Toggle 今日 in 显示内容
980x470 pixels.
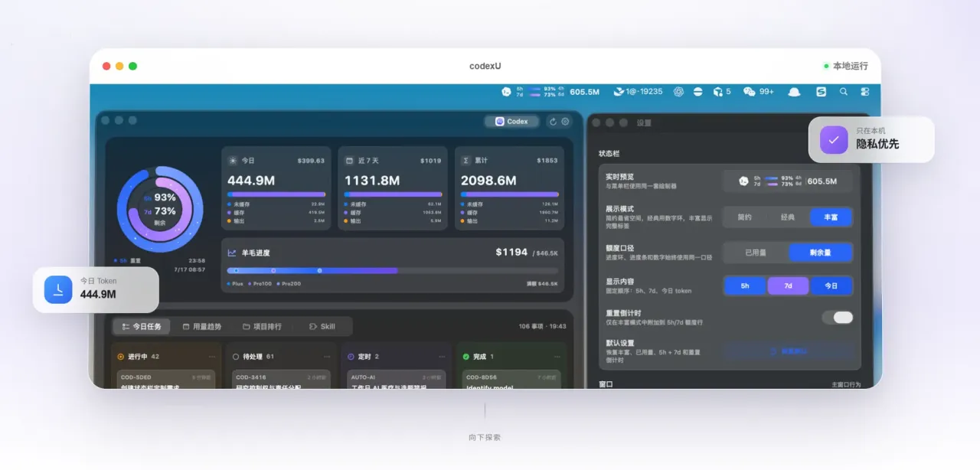pos(831,286)
